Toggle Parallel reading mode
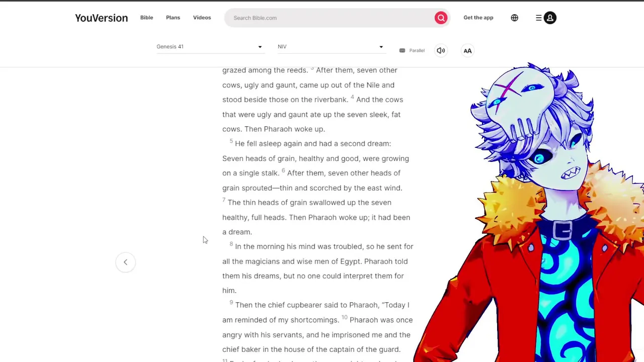Viewport: 644px width, 362px height. click(x=412, y=51)
